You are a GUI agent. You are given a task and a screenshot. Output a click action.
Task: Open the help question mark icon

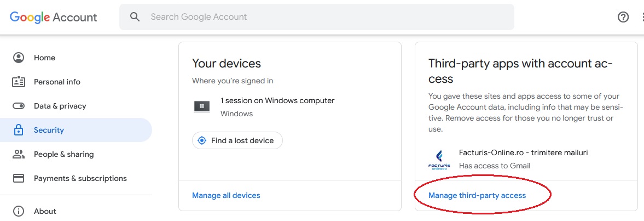623,17
